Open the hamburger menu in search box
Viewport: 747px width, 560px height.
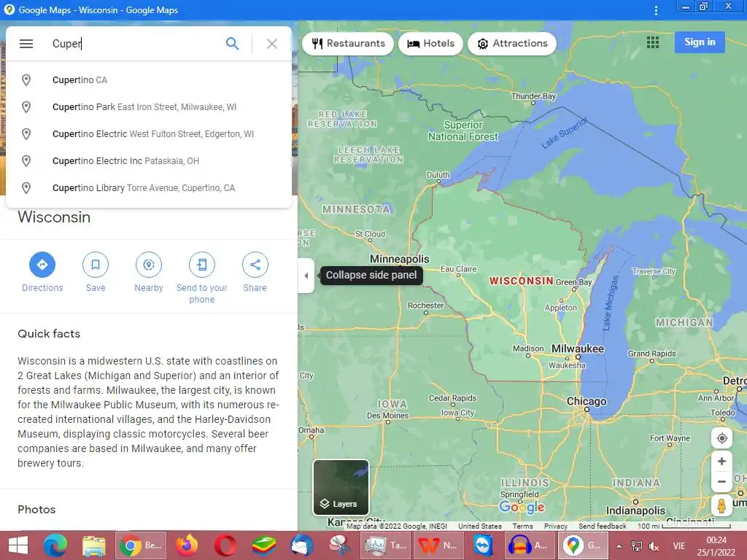pos(26,44)
